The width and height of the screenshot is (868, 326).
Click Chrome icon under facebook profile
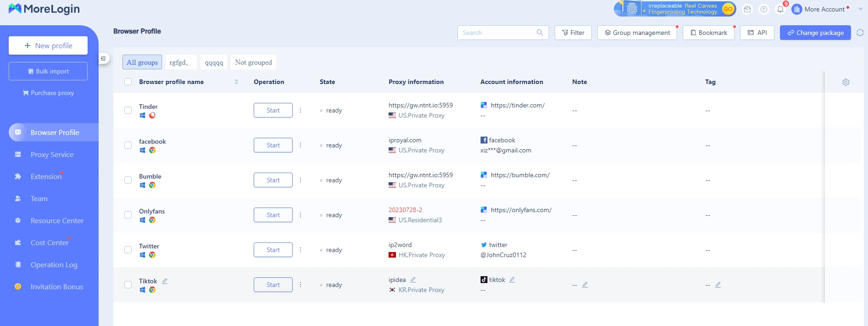[x=152, y=150]
